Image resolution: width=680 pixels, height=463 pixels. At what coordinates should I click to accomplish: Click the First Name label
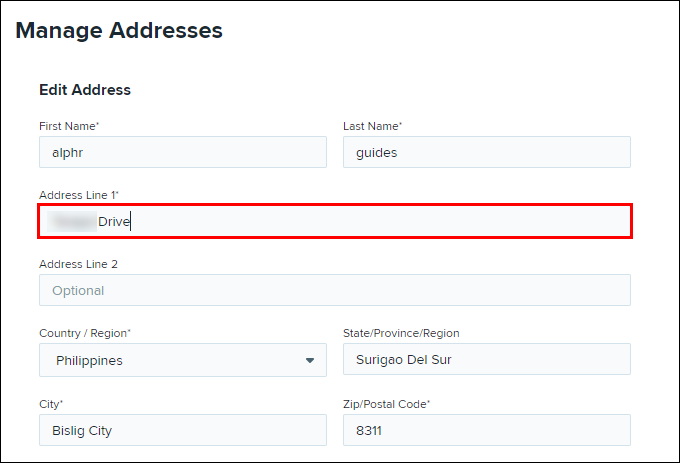68,126
